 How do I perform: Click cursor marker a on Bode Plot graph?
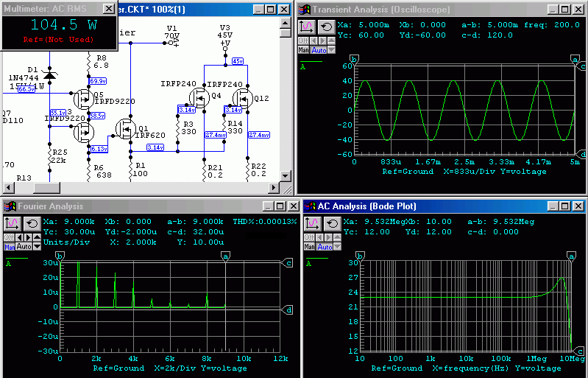pos(571,256)
